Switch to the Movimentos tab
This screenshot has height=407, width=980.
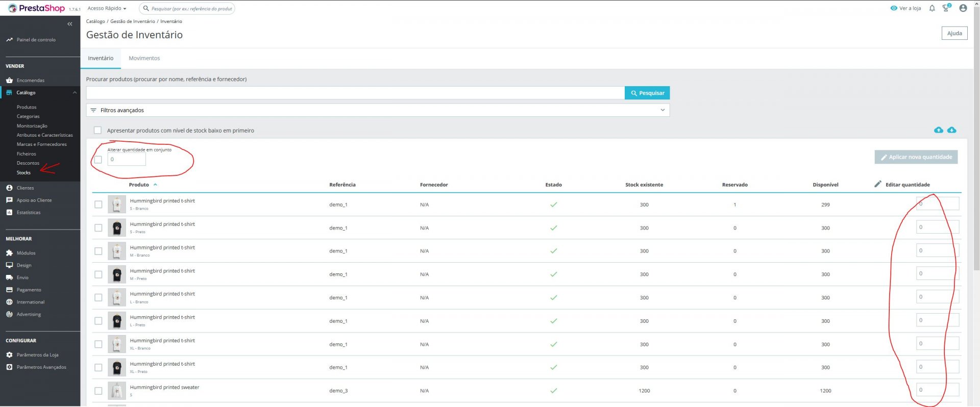pyautogui.click(x=144, y=58)
